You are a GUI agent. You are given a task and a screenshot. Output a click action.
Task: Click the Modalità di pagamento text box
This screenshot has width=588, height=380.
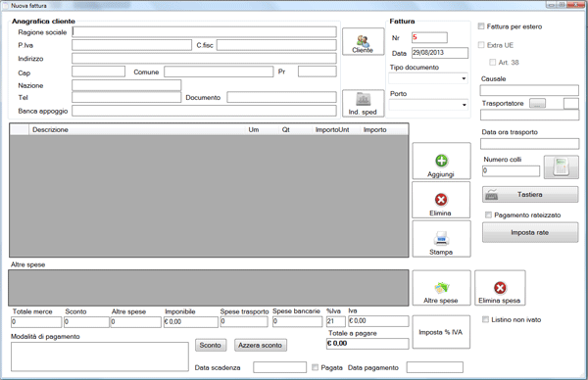(100, 356)
